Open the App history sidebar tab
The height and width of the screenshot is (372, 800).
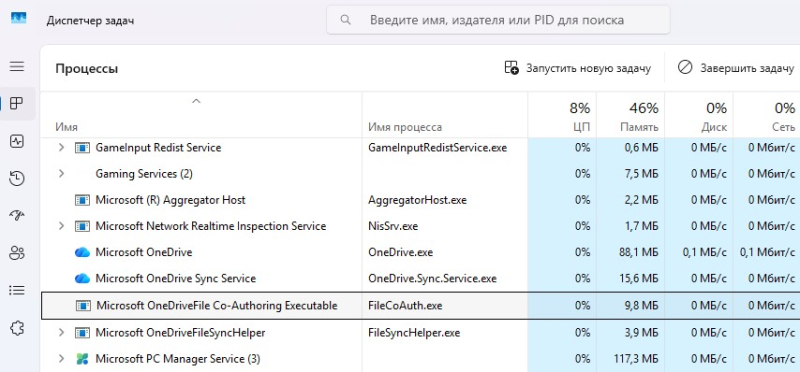(x=17, y=179)
